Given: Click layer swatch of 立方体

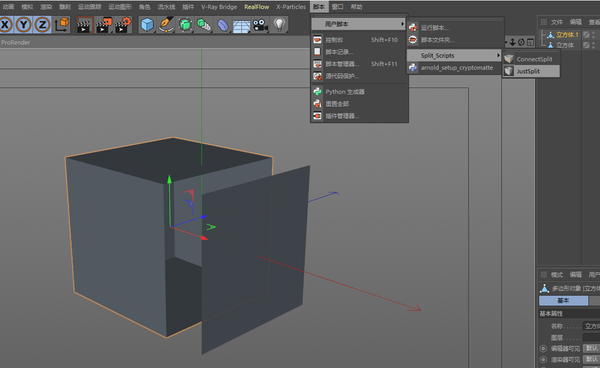Looking at the screenshot, I should click(x=586, y=45).
